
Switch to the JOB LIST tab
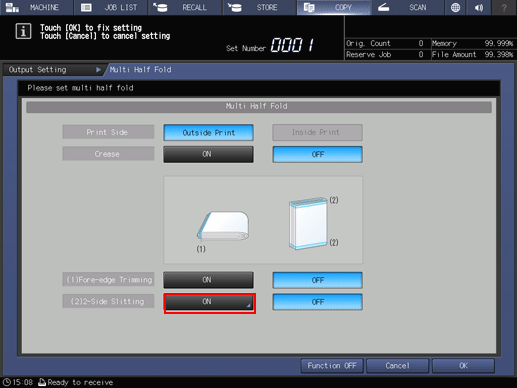coord(111,7)
